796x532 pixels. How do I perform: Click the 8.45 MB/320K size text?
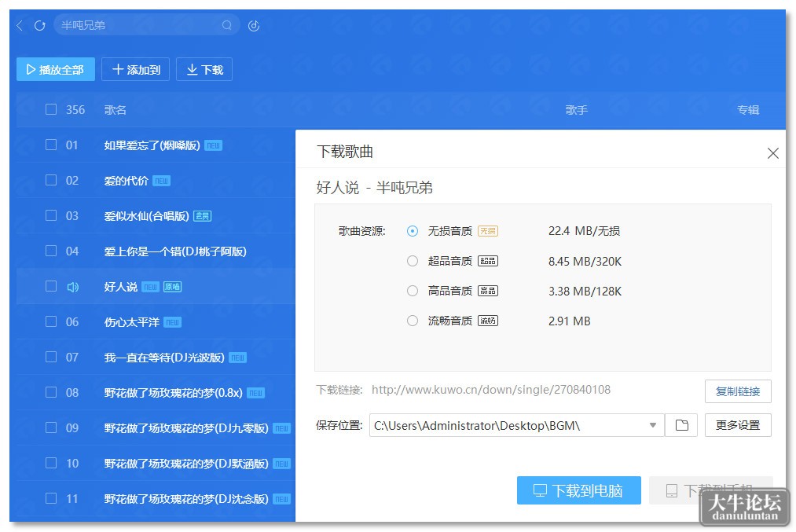click(585, 262)
